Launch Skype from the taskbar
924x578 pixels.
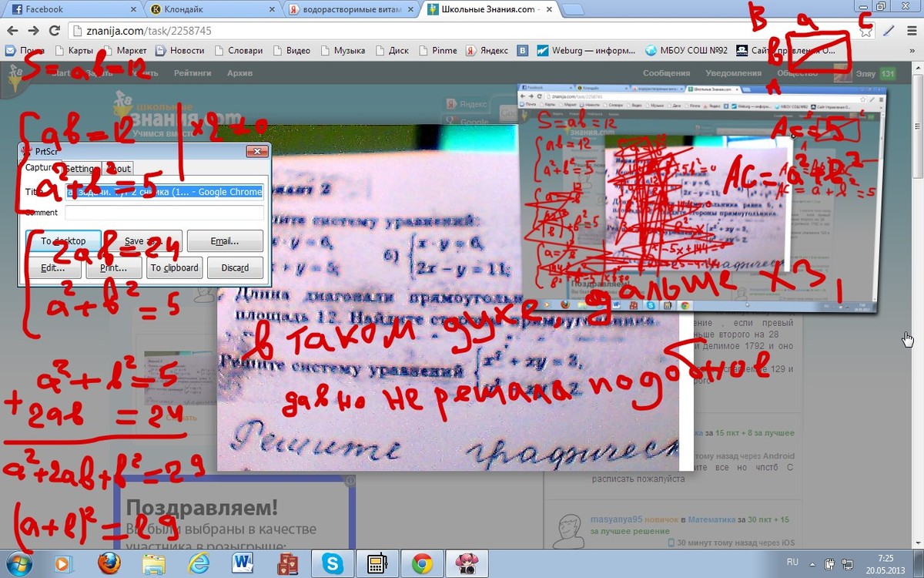[333, 564]
